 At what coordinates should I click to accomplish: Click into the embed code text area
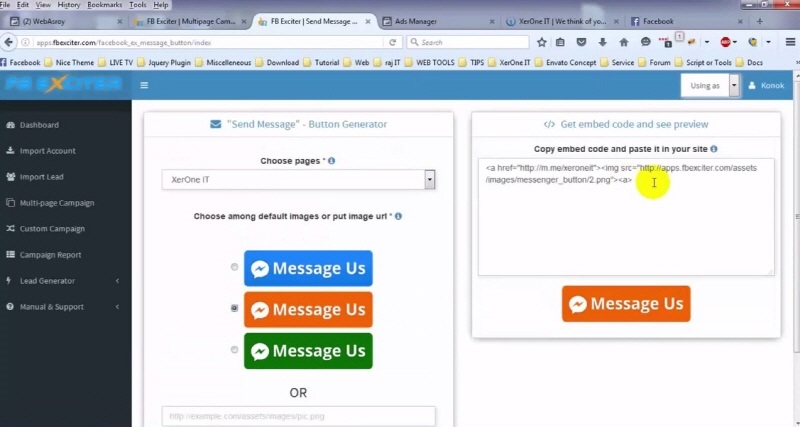point(626,217)
